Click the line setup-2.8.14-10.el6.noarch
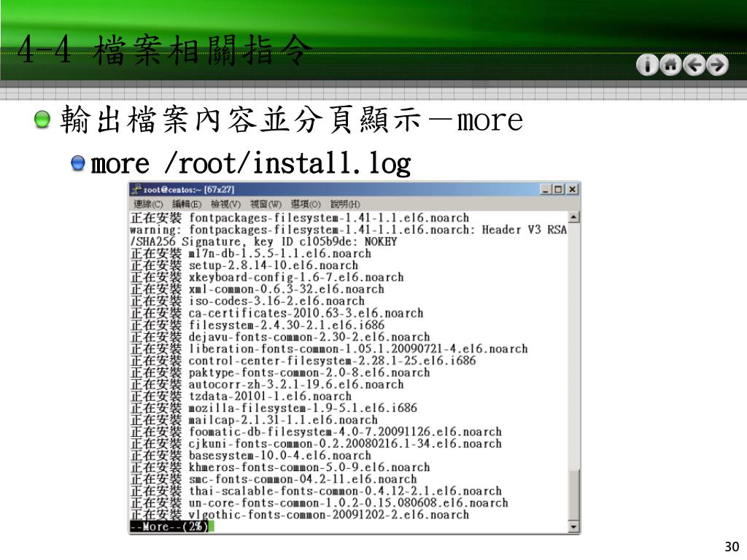 pyautogui.click(x=244, y=265)
